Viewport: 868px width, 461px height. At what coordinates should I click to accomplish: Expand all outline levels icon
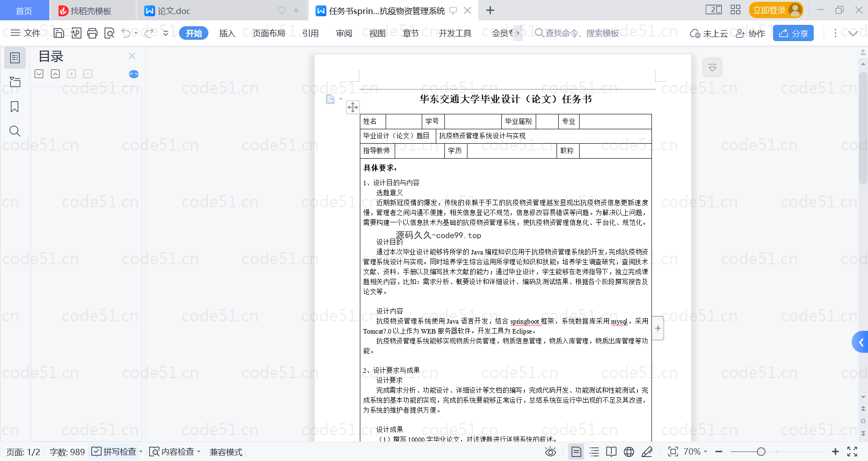pyautogui.click(x=39, y=74)
